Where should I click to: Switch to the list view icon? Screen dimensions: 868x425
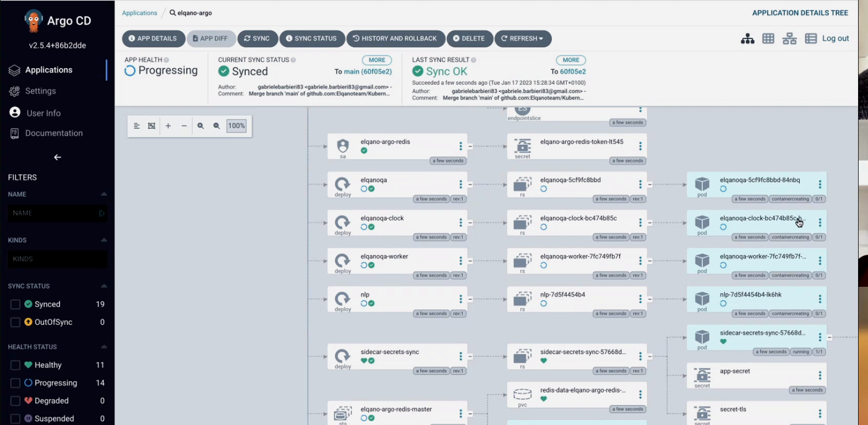811,39
